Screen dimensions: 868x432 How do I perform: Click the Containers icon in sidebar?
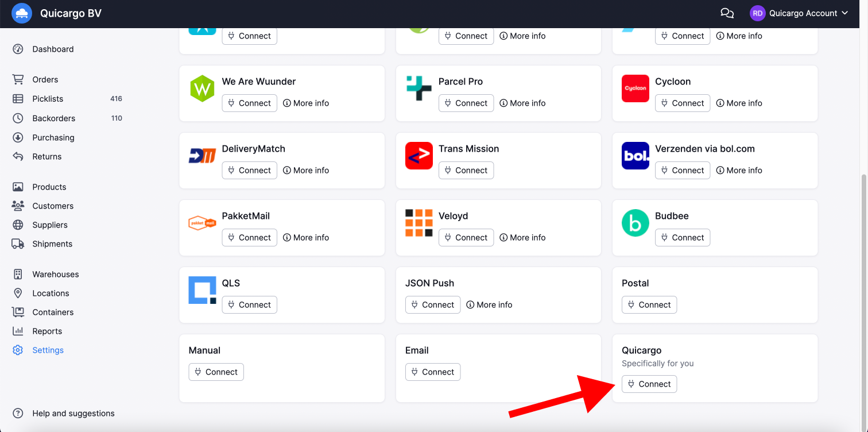(x=18, y=312)
